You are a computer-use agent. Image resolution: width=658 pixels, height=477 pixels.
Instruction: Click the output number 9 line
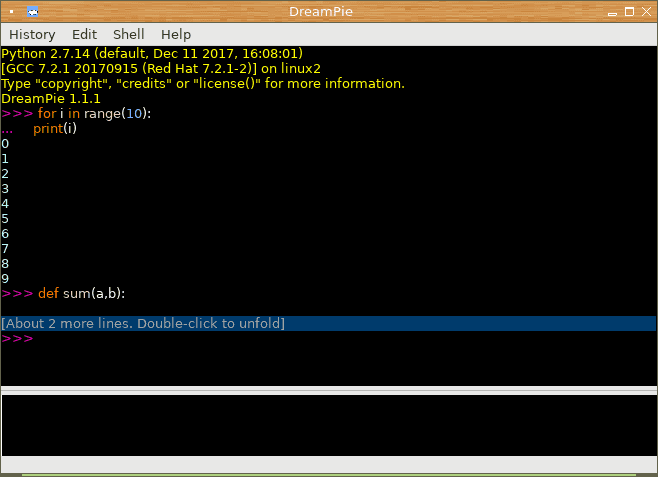(x=5, y=279)
